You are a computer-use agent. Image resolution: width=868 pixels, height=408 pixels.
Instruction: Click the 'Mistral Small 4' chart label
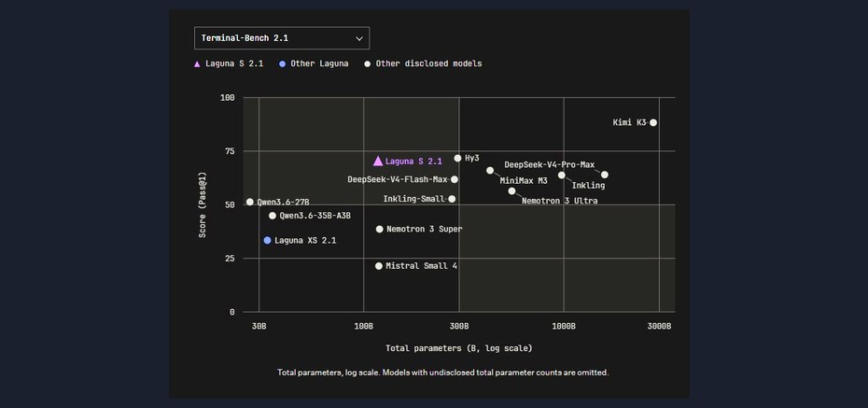pos(421,266)
